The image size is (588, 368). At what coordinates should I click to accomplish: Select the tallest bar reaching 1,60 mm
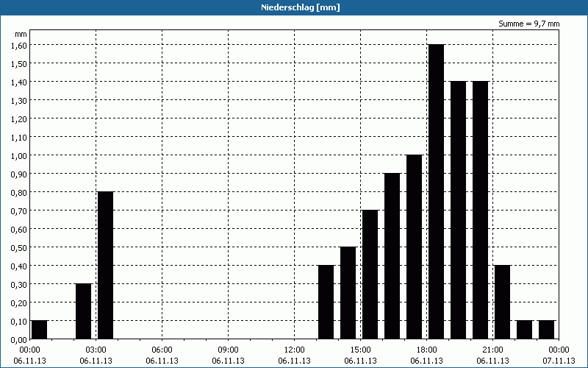pyautogui.click(x=436, y=191)
